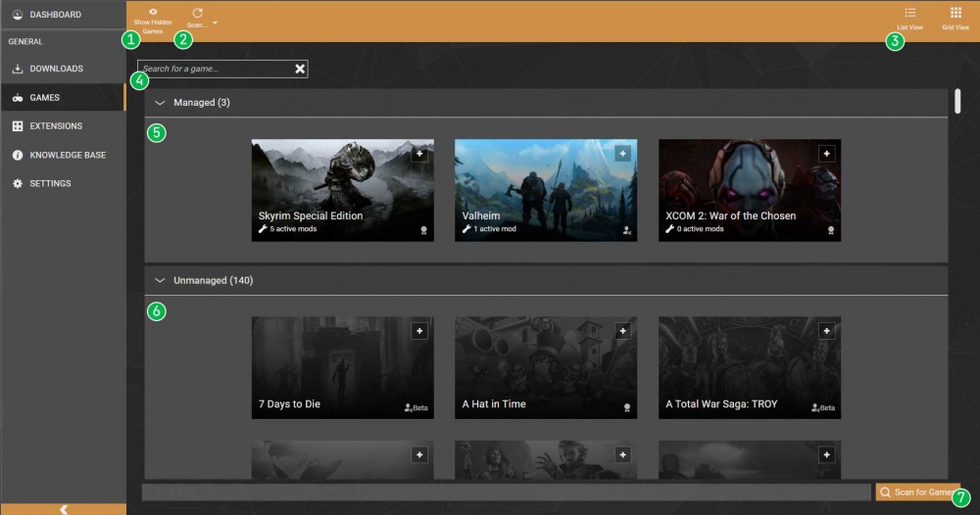Click plus icon on A Total War Saga: TROY
980x515 pixels.
[x=826, y=331]
